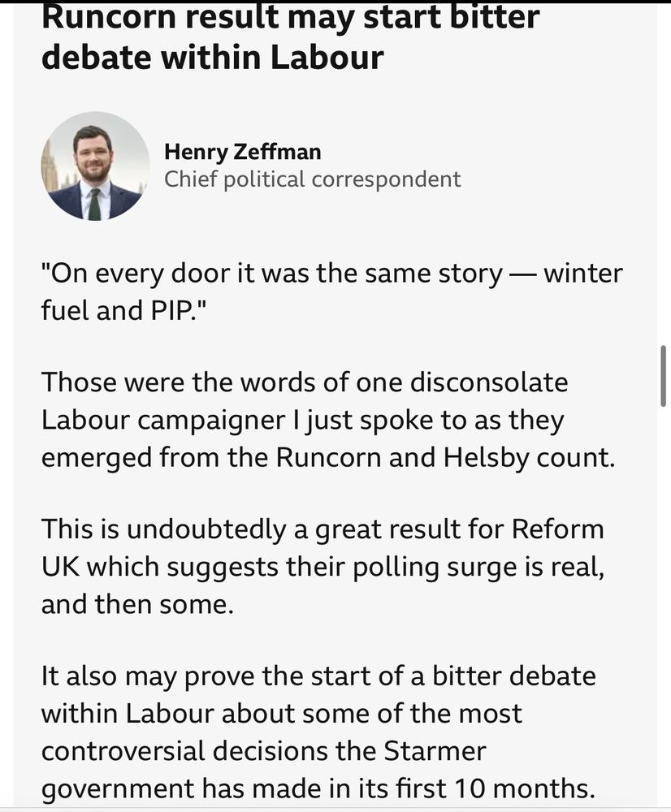Click 'UK which suggests their polling surge'

280,568
